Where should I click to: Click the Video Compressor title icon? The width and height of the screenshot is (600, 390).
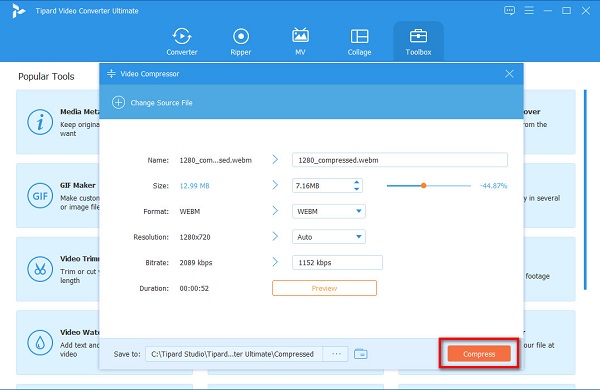111,73
